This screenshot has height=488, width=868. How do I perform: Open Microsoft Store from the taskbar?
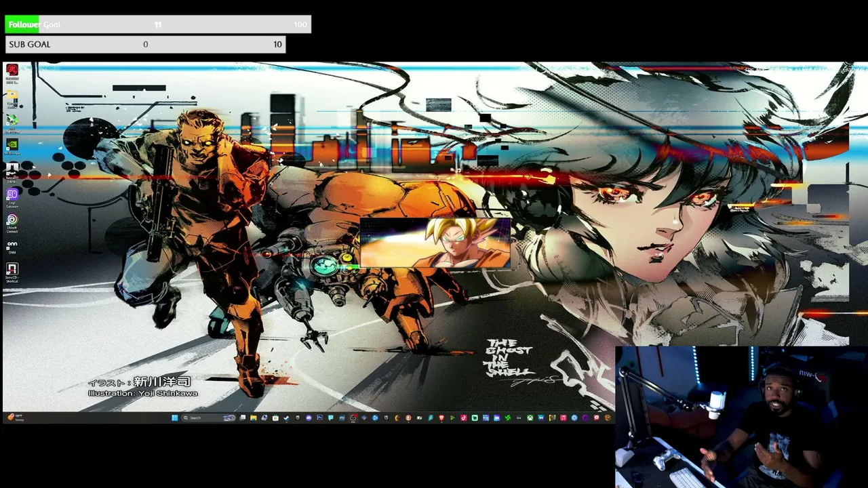click(x=275, y=418)
